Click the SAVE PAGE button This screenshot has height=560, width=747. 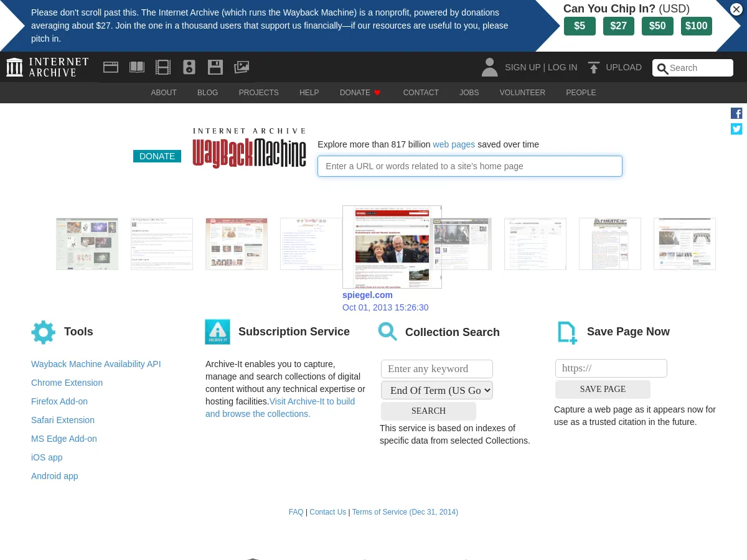coord(602,389)
